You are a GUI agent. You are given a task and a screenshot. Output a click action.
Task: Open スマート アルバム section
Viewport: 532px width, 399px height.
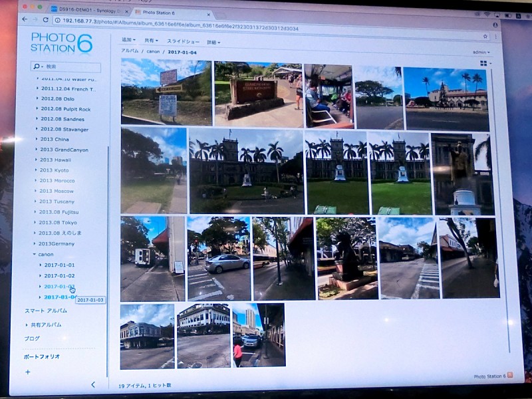tap(46, 311)
